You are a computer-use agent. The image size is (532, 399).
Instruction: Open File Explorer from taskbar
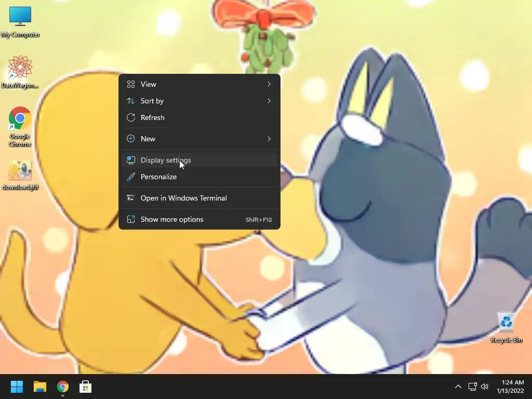pyautogui.click(x=39, y=387)
